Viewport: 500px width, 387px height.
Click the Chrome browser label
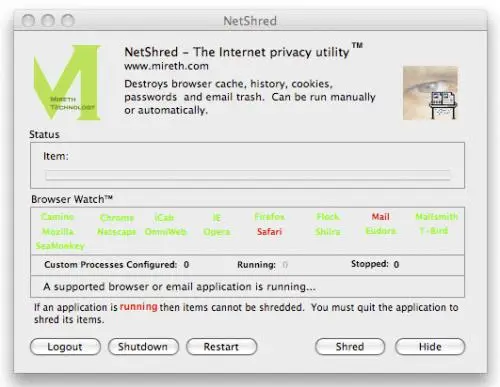point(117,218)
